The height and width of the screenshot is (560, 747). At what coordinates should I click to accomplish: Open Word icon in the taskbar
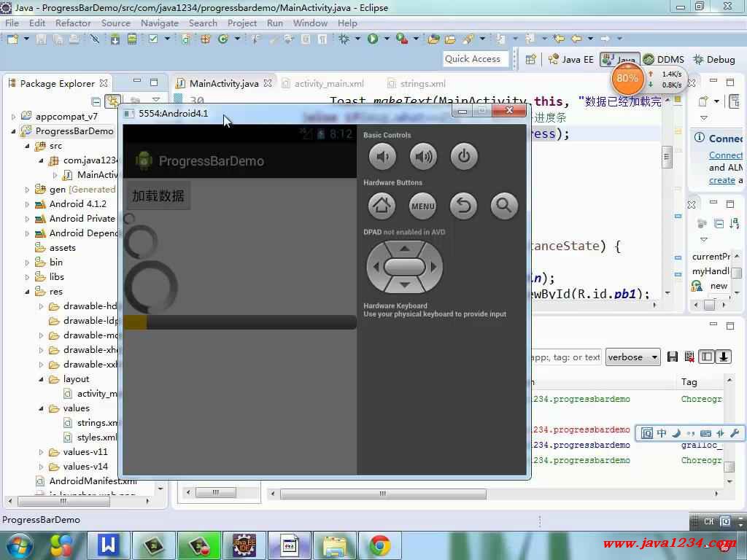[108, 545]
